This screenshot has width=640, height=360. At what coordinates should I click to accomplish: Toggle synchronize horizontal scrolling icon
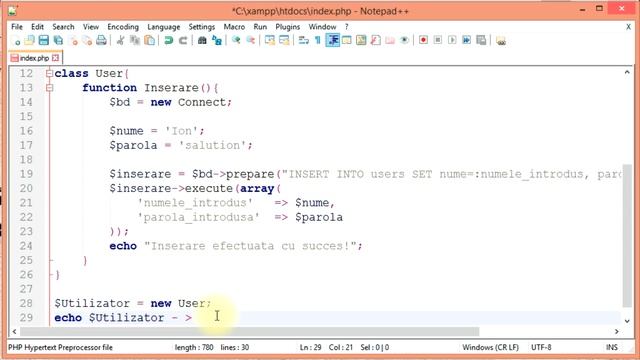pos(284,40)
